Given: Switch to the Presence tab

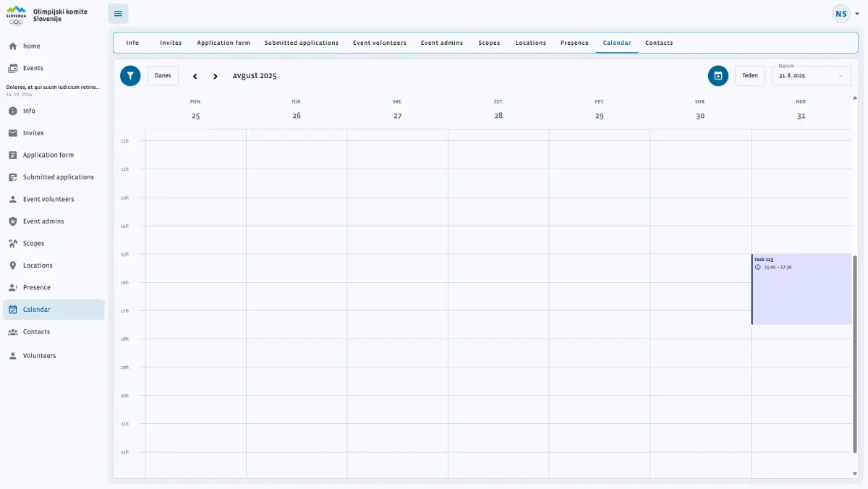Looking at the screenshot, I should click(574, 43).
